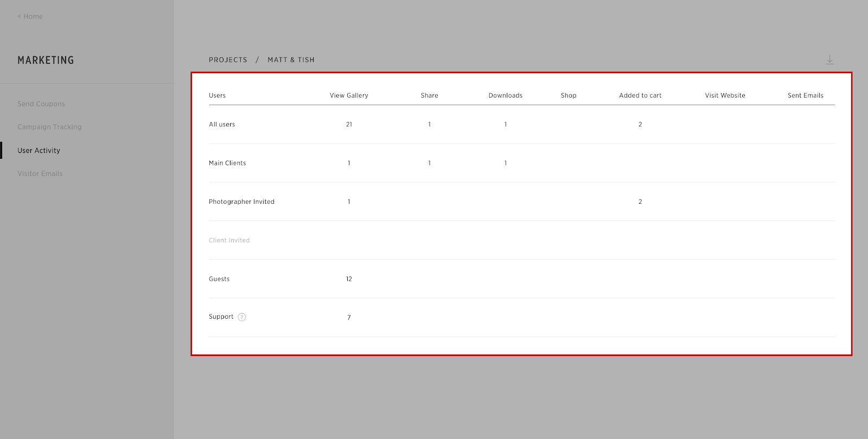Click the Downloads column header

pos(506,95)
